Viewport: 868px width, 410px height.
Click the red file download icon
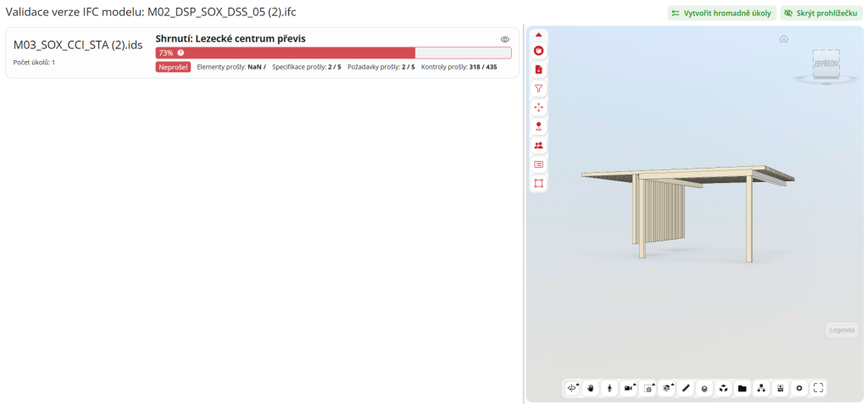click(x=538, y=69)
